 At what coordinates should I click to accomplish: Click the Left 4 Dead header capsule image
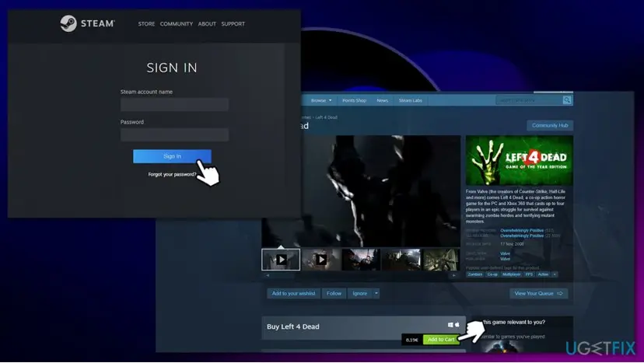point(519,160)
